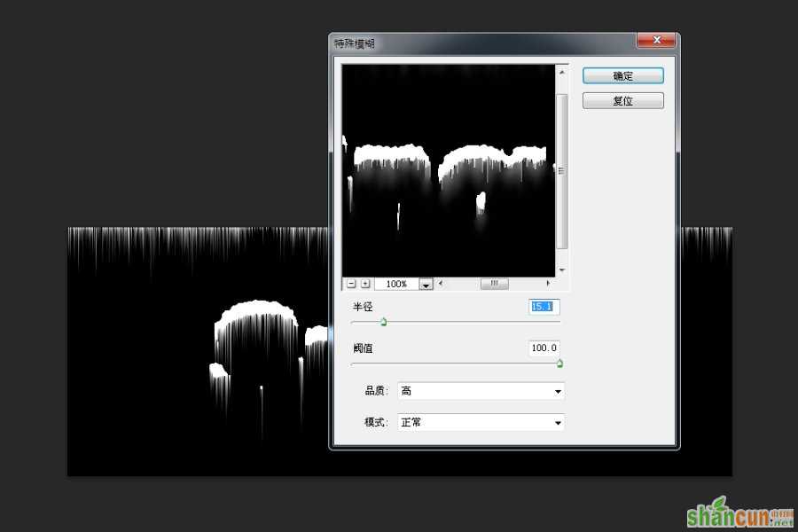Click the 阈值 slider handle
The width and height of the screenshot is (798, 532).
[559, 363]
